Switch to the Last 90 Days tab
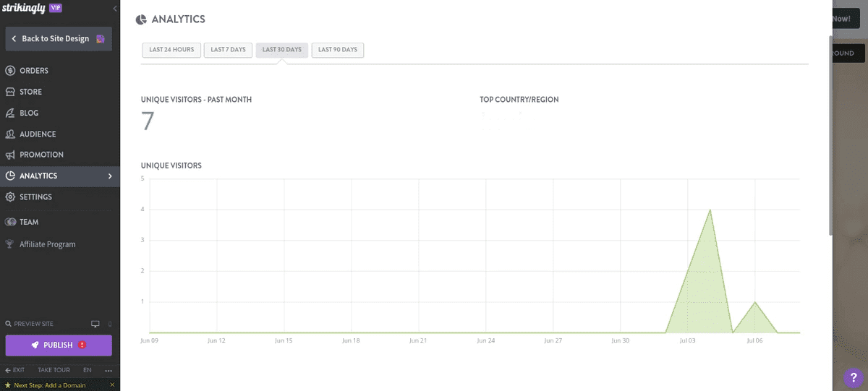 tap(338, 50)
